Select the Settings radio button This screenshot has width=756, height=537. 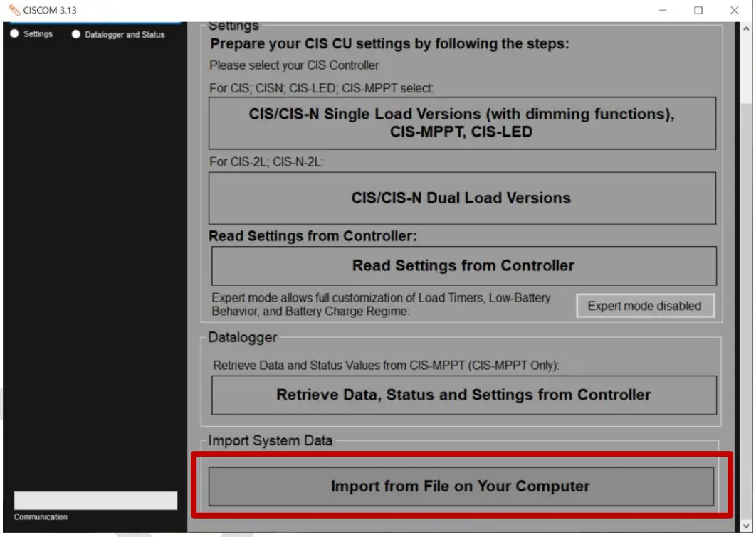[14, 33]
